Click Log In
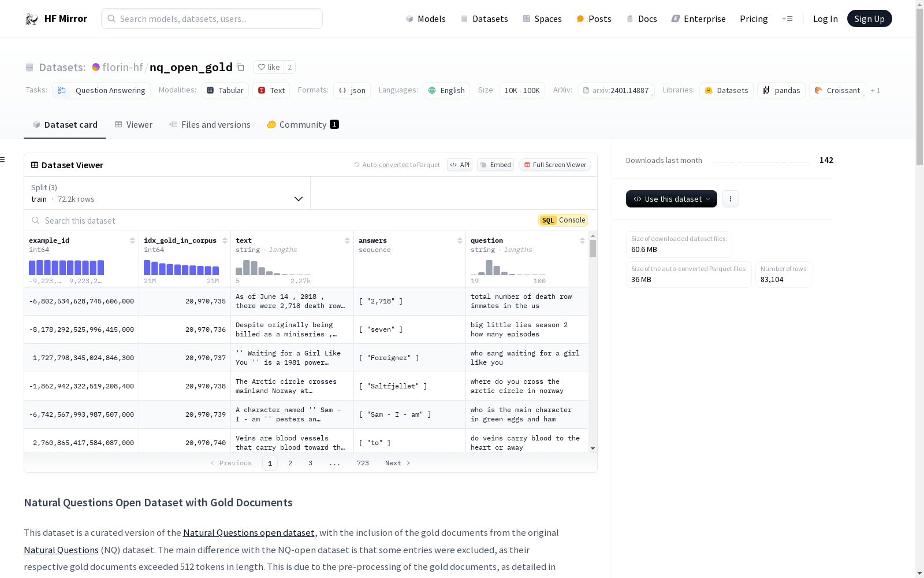The height and width of the screenshot is (578, 924). point(825,18)
